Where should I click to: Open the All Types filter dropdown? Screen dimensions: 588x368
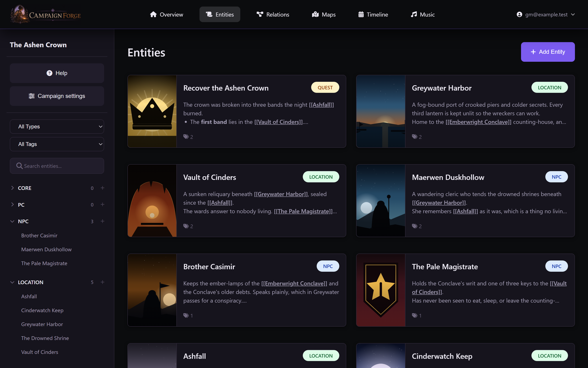[x=57, y=127]
